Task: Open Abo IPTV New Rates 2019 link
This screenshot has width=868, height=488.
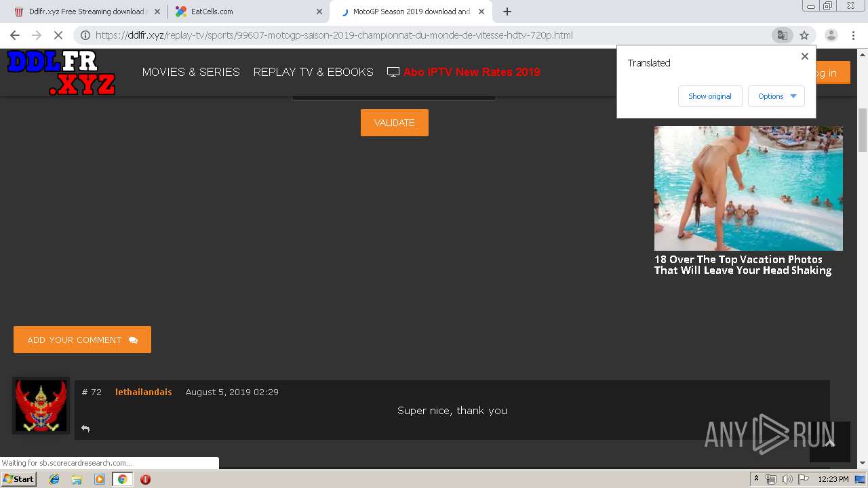Action: [x=472, y=72]
